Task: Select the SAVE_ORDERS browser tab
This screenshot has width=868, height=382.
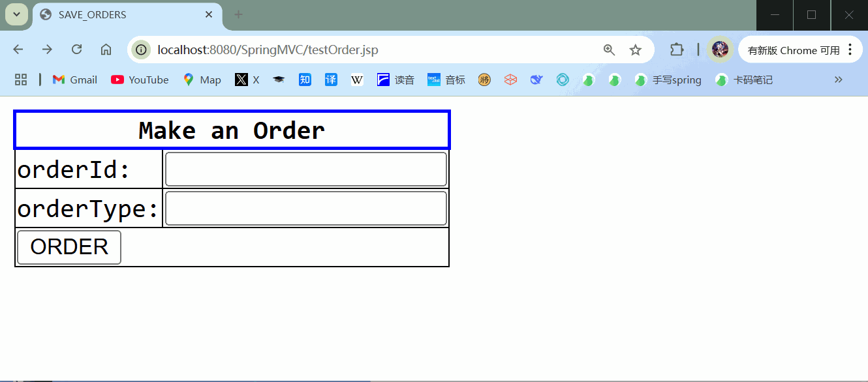Action: click(x=127, y=14)
